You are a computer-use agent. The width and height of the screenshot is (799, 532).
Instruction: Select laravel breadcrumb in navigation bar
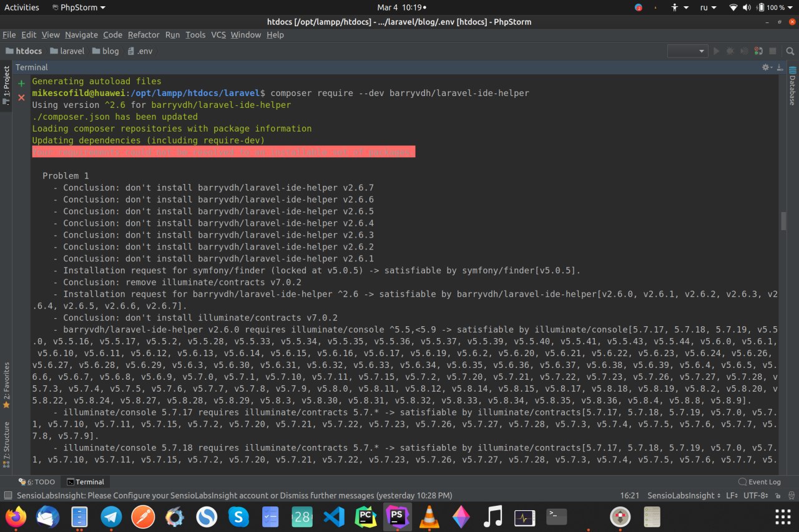click(x=67, y=51)
